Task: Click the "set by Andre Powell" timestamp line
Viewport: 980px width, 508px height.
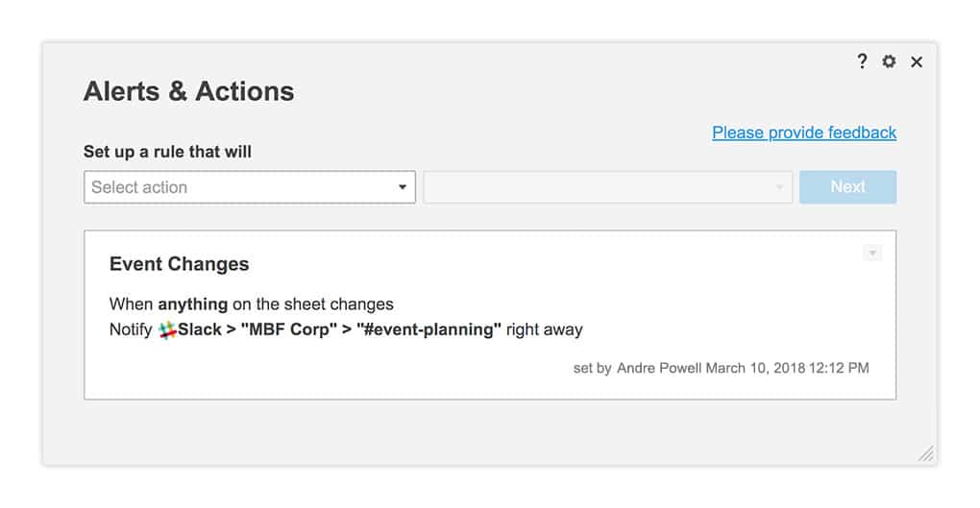Action: [721, 368]
